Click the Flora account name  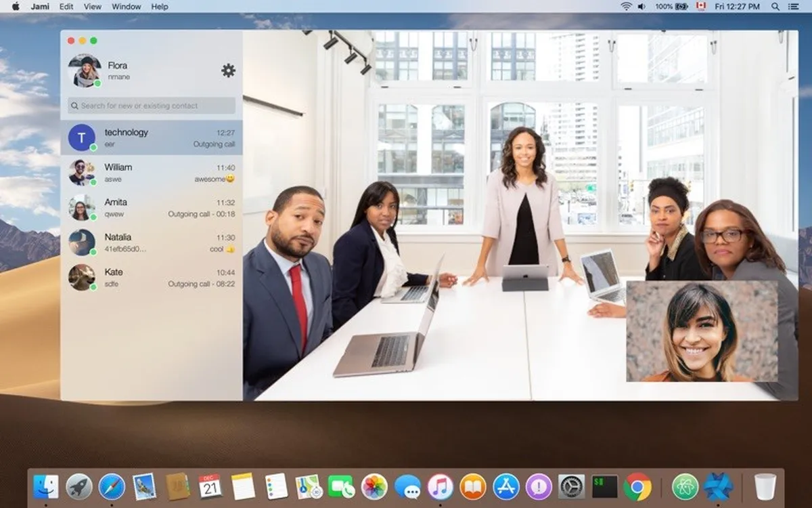(118, 66)
